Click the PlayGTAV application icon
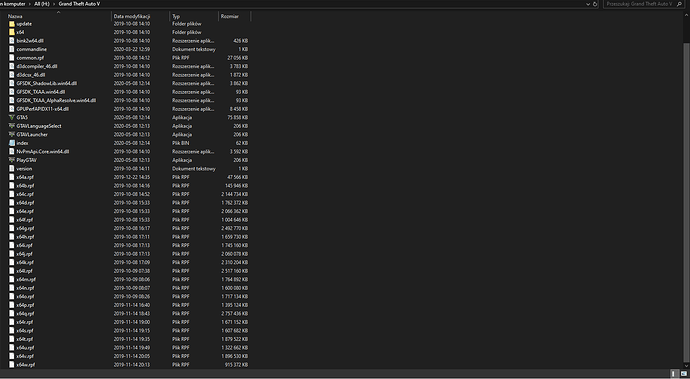Viewport: 690px width, 379px height. (x=12, y=160)
